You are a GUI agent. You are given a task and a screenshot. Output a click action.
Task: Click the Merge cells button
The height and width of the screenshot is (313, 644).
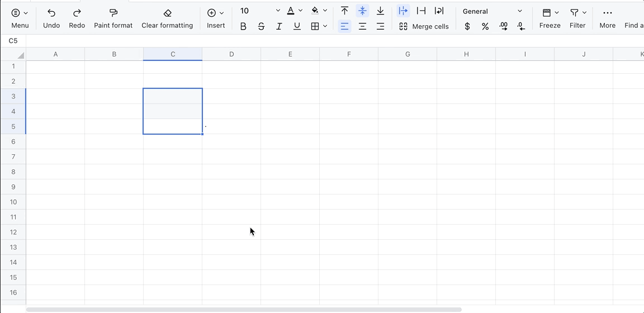(x=424, y=26)
